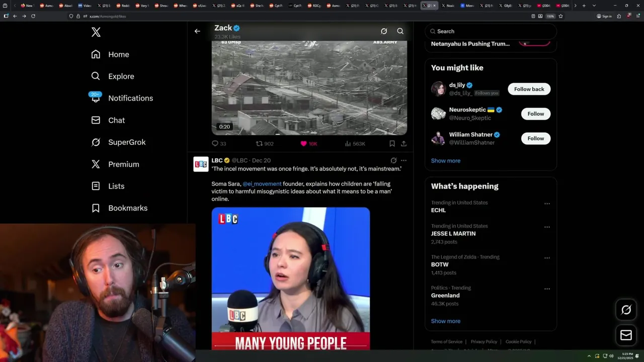
Task: Open the tab list dropdown arrow
Action: tap(594, 6)
